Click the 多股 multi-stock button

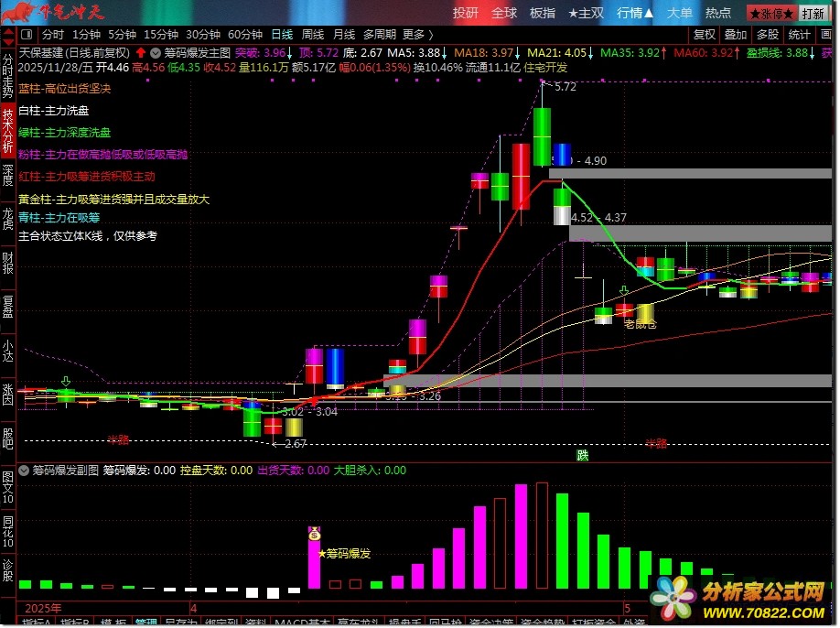coord(767,35)
